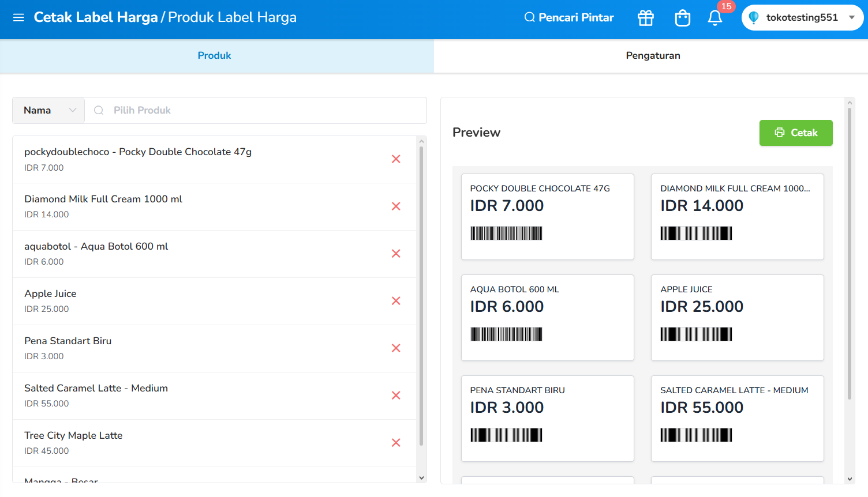Viewport: 868px width, 497px height.
Task: Remove Apple Juice from list
Action: coord(396,301)
